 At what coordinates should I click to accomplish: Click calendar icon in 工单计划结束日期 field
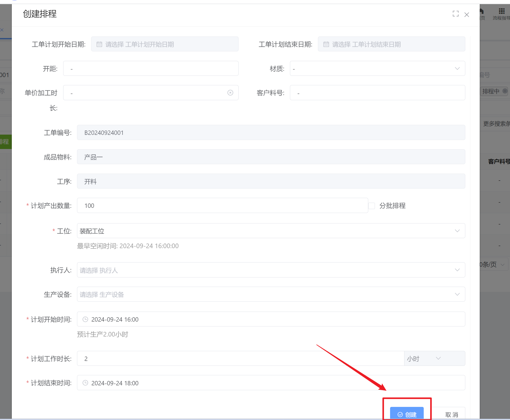(x=326, y=44)
